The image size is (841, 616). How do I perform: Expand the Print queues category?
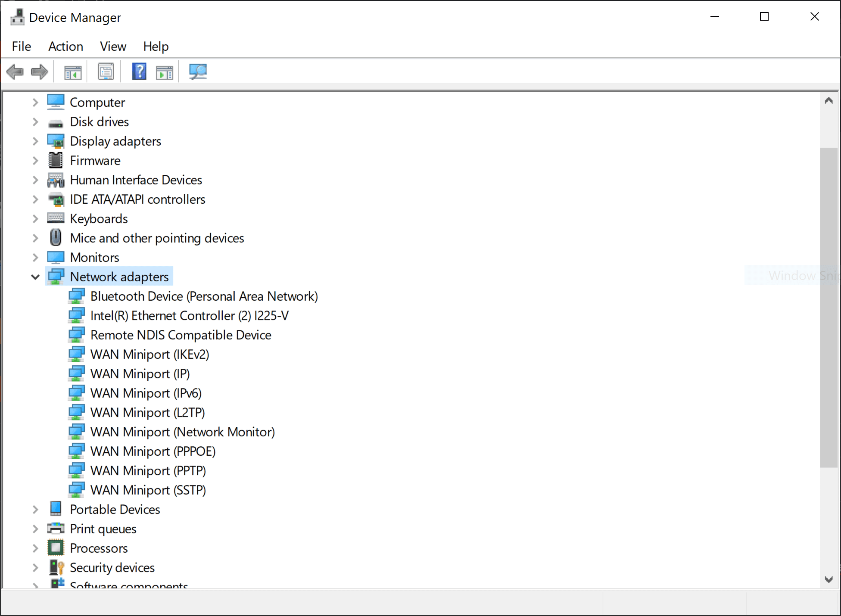(x=35, y=529)
